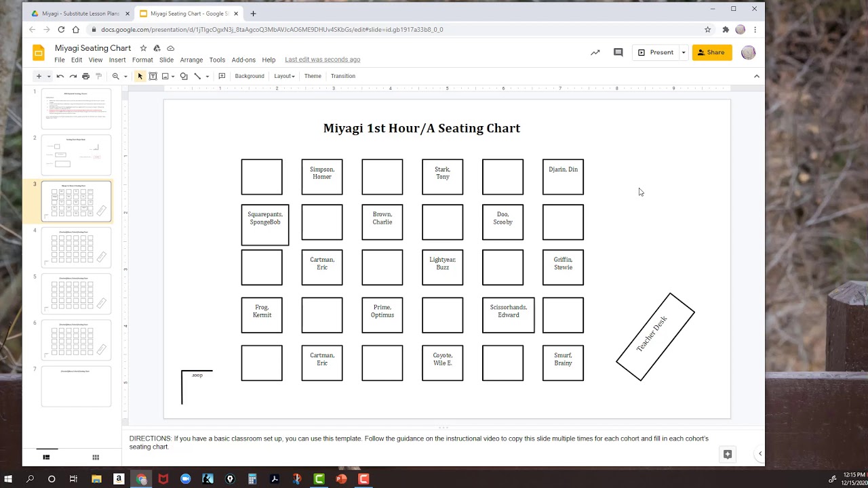Select the Line tool

[197, 76]
